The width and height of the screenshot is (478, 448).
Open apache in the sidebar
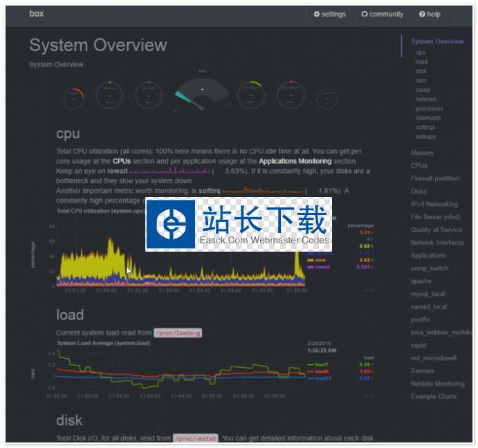[x=421, y=281]
